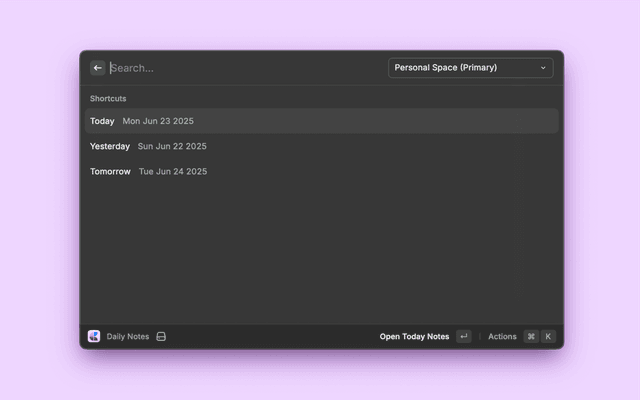Image resolution: width=640 pixels, height=400 pixels.
Task: Select the Tomorrow shortcut row
Action: click(x=320, y=171)
